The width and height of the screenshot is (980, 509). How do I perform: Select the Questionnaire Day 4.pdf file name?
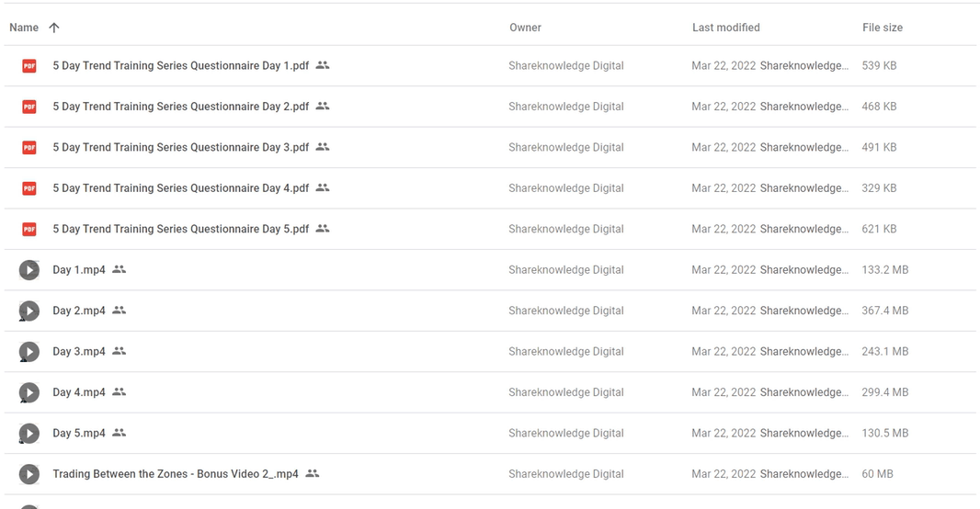(180, 188)
